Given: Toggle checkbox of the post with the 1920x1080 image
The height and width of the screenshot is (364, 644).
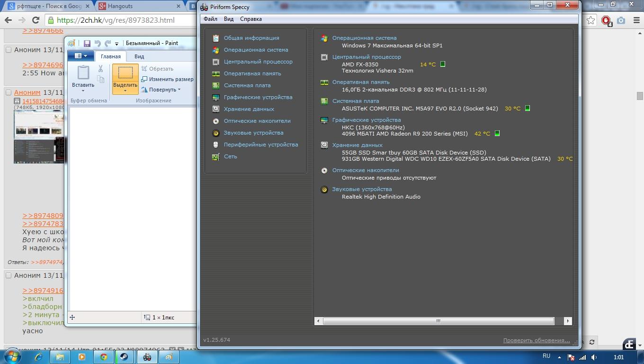Looking at the screenshot, I should [x=8, y=92].
